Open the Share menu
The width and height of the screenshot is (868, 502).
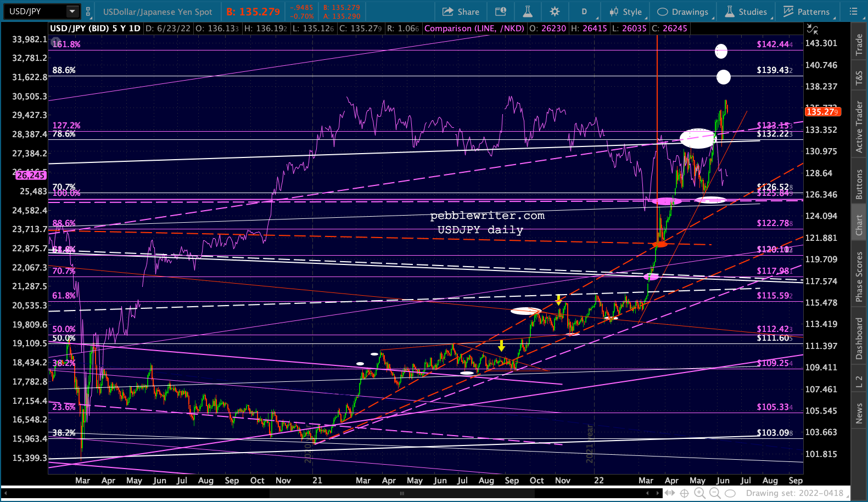click(x=461, y=12)
